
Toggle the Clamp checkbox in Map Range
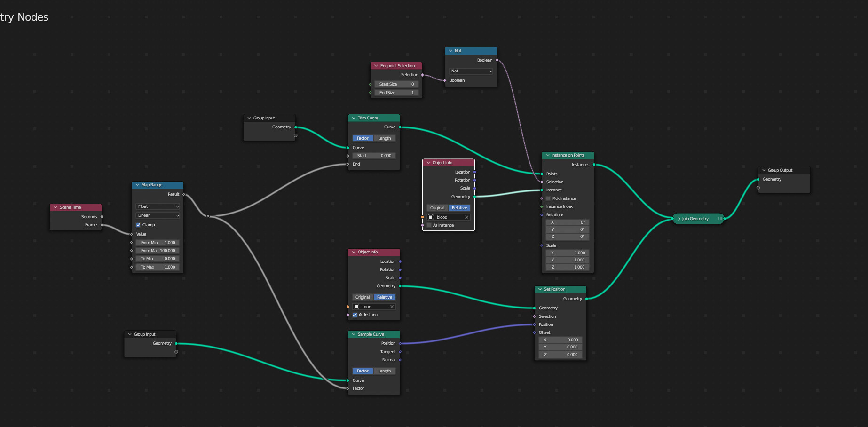point(138,225)
